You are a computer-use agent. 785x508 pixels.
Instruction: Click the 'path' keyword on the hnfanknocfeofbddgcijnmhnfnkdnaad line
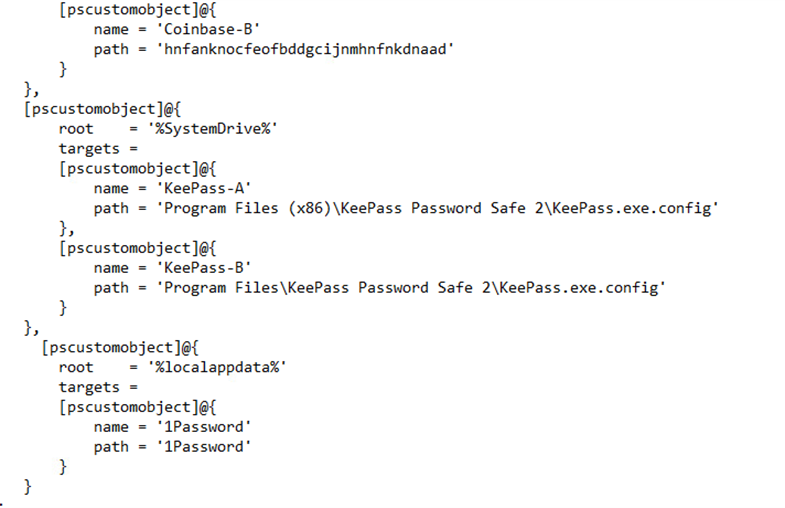coord(112,49)
